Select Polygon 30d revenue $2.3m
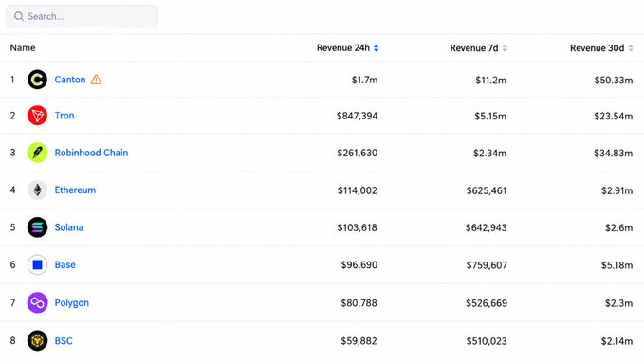Viewport: 644px width, 362px height. click(618, 303)
